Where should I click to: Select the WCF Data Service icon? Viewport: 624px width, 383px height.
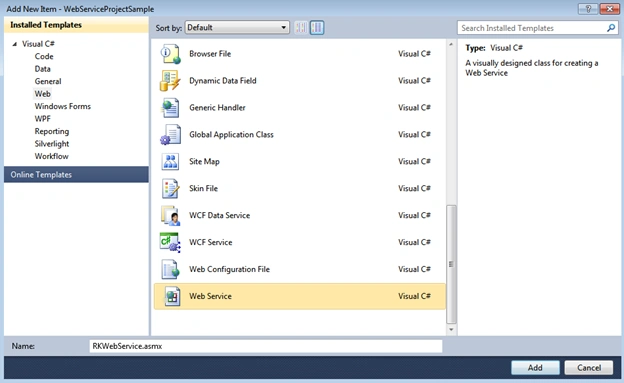(x=170, y=215)
